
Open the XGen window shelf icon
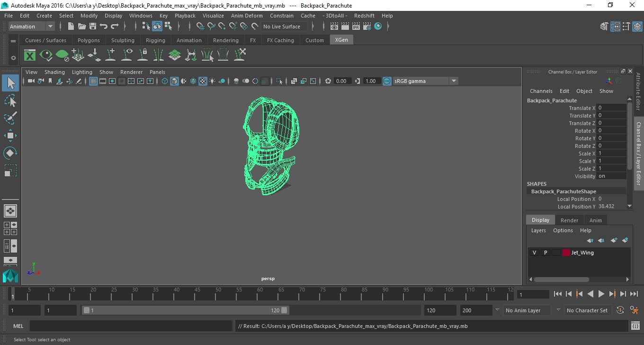click(30, 55)
